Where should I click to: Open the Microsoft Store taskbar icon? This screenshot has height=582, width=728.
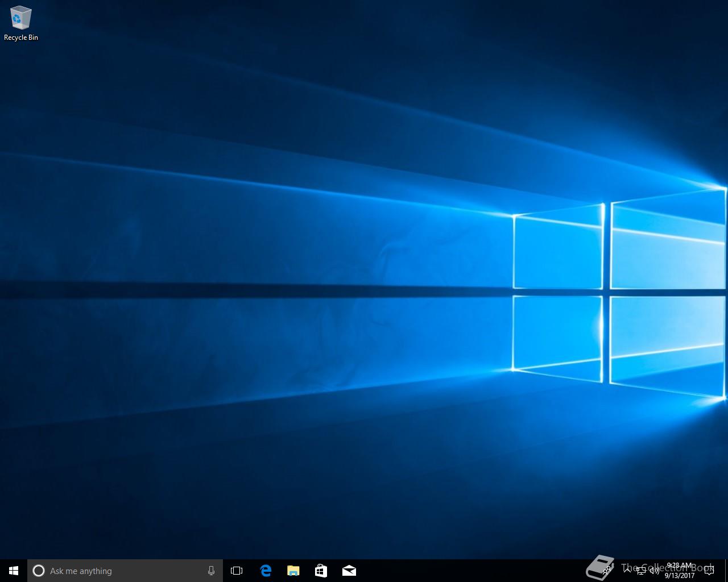click(321, 571)
